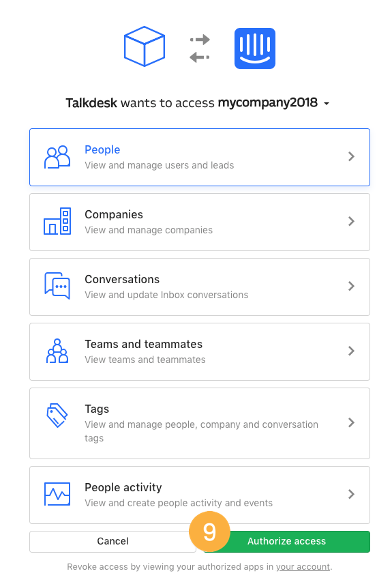Click the People users icon

[57, 157]
